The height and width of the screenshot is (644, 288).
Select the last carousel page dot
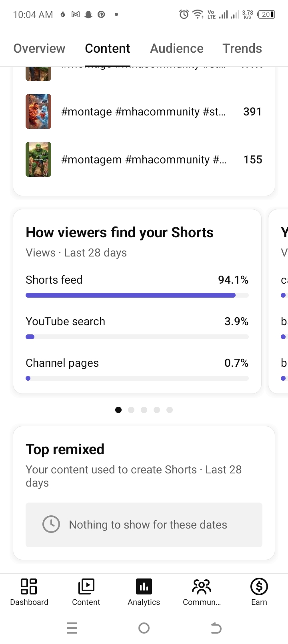click(x=170, y=409)
